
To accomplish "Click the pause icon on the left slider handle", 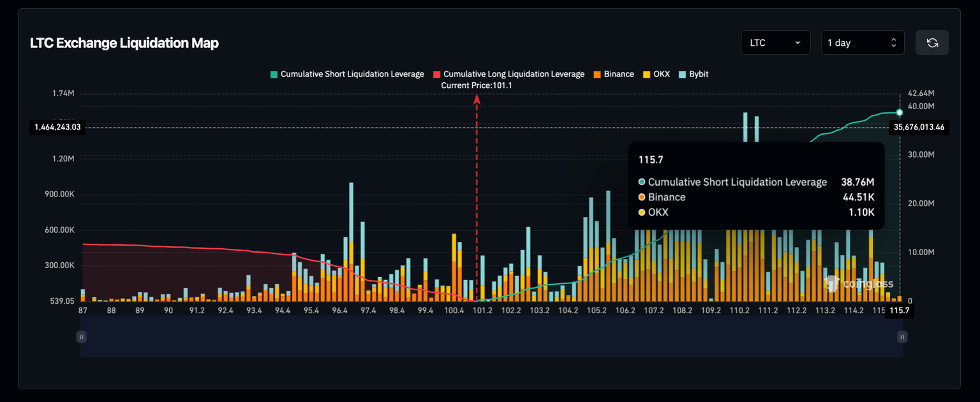I will click(x=81, y=336).
